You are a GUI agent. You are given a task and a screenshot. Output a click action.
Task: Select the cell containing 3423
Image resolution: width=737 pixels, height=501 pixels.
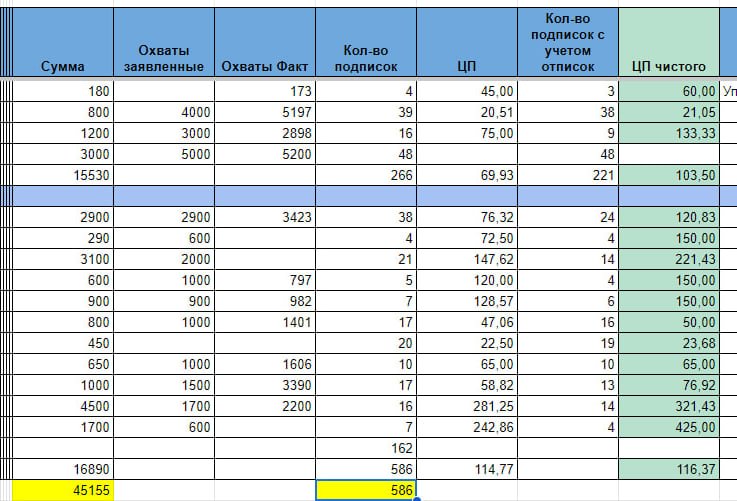click(x=265, y=217)
